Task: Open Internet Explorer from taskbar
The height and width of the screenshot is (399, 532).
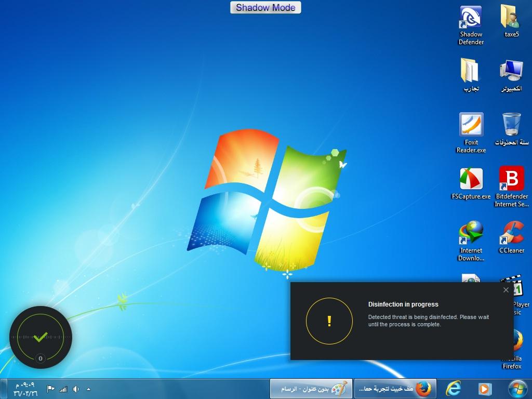Action: click(454, 389)
